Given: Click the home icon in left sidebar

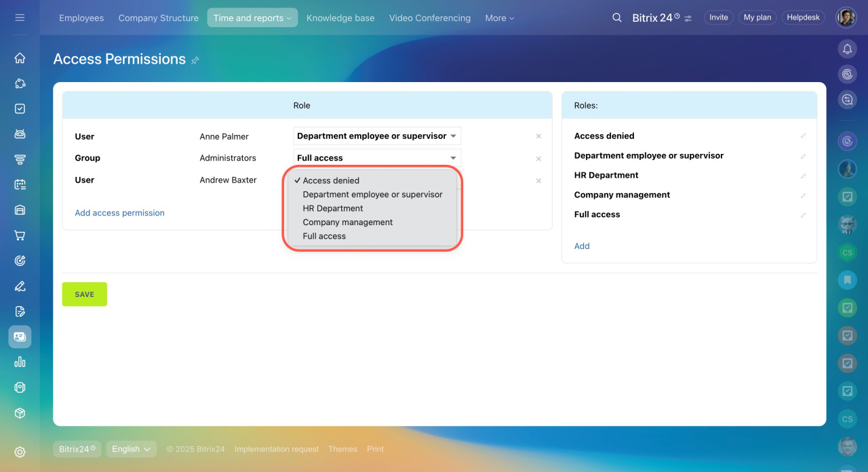Looking at the screenshot, I should tap(20, 58).
